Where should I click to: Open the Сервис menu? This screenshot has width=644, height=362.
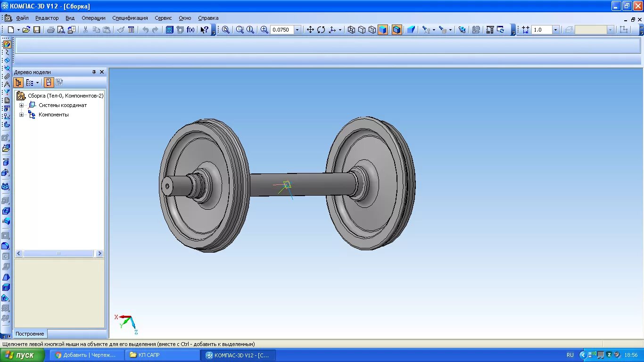[163, 18]
